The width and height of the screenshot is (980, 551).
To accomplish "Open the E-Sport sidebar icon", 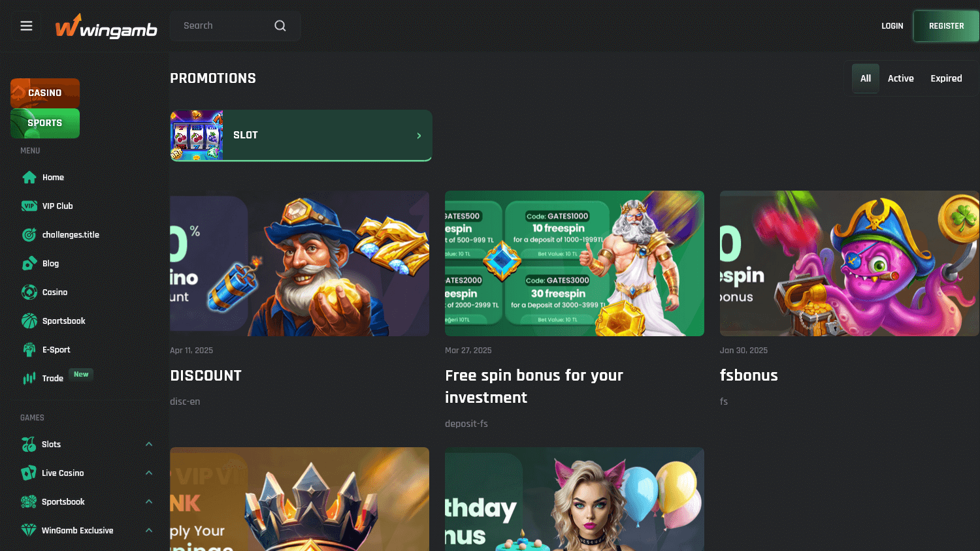I will [29, 349].
